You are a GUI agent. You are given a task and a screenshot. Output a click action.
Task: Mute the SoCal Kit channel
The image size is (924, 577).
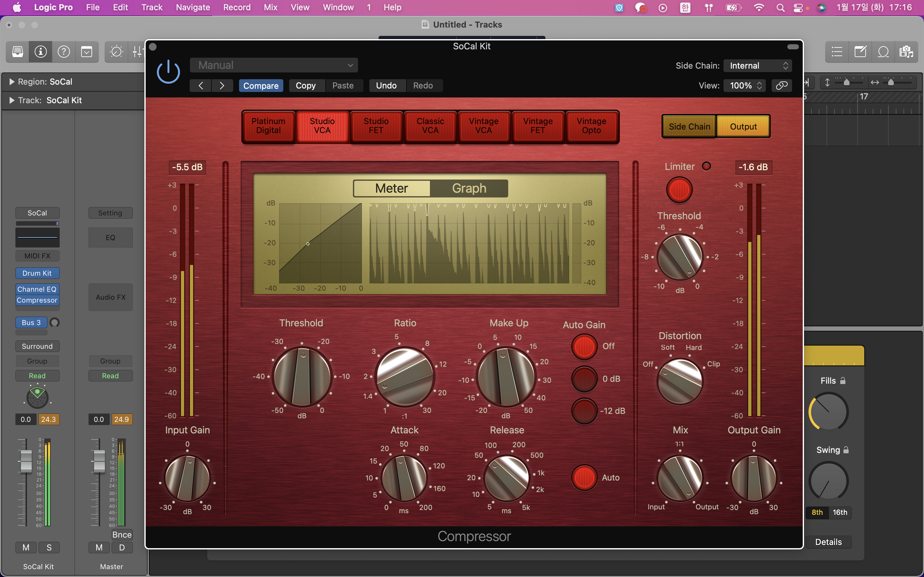tap(26, 547)
